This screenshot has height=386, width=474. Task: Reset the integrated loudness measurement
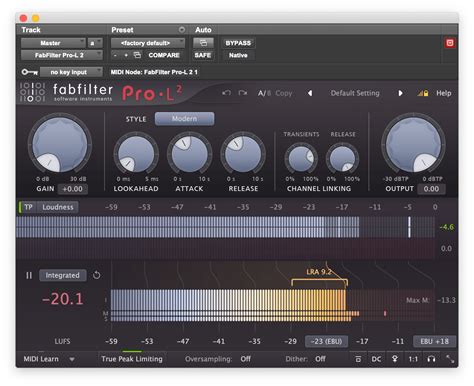[97, 275]
